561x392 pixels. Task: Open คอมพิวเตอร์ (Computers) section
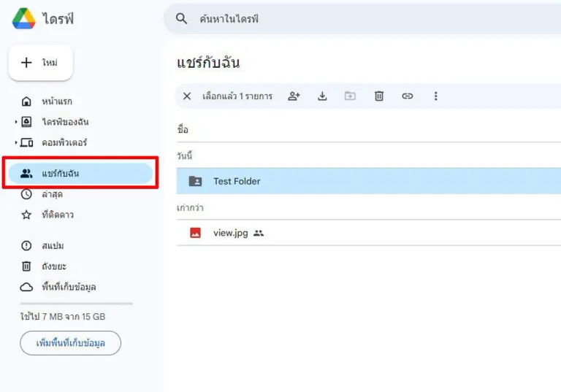tap(53, 142)
